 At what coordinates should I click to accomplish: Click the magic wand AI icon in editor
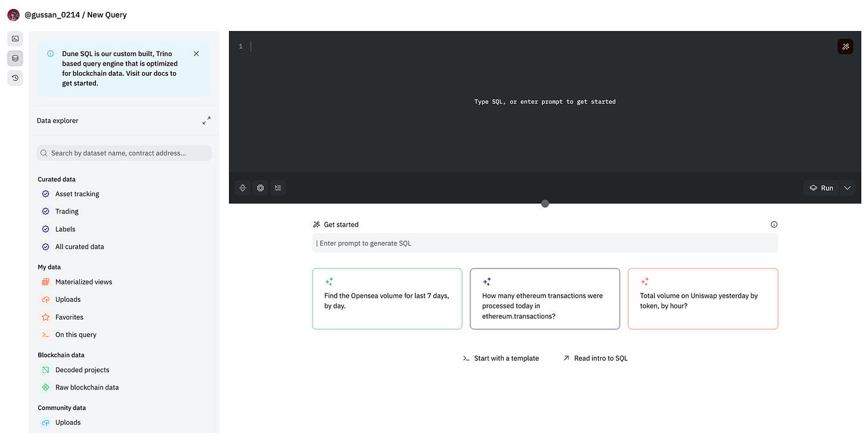click(x=845, y=47)
